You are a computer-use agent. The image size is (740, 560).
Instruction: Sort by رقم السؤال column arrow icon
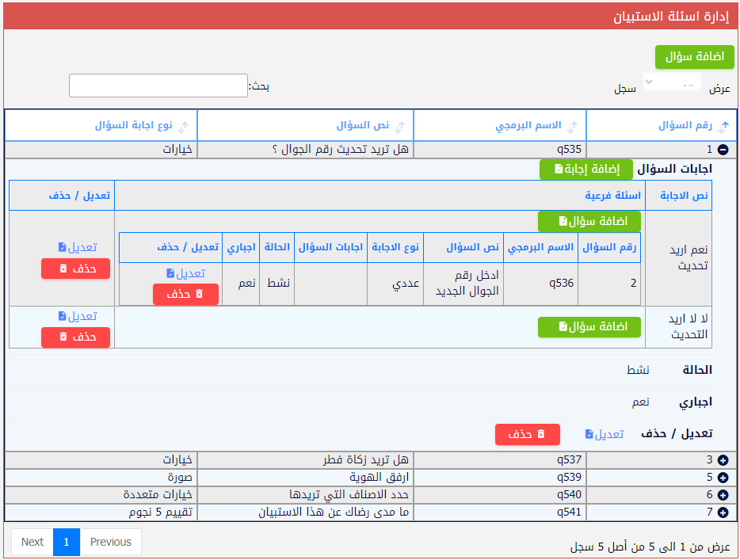point(724,126)
